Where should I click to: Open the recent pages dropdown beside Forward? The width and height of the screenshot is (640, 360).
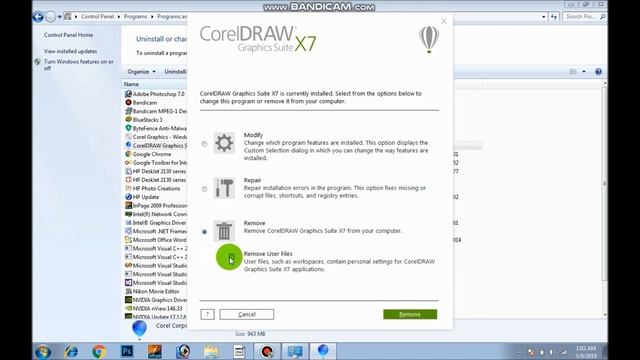point(60,17)
